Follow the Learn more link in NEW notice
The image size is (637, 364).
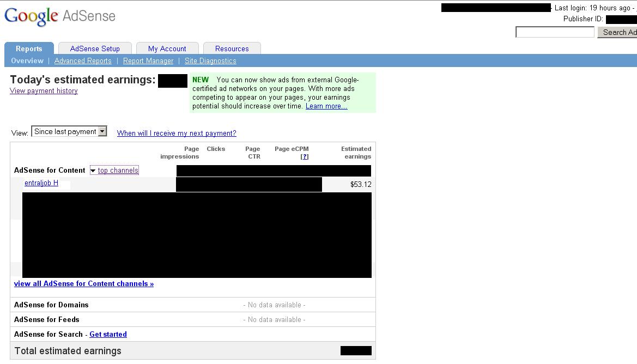tap(326, 106)
